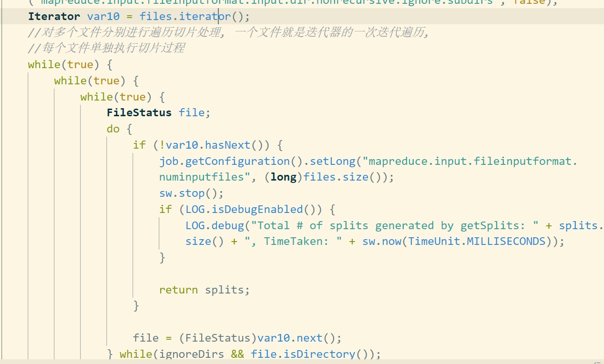Click "size()" at start of the wrapped debug line

[205, 241]
